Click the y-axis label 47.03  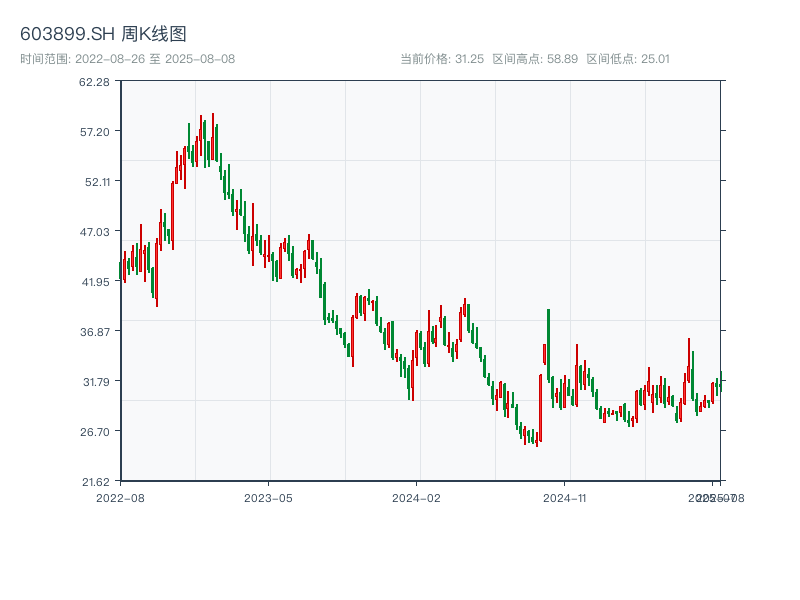click(x=95, y=232)
